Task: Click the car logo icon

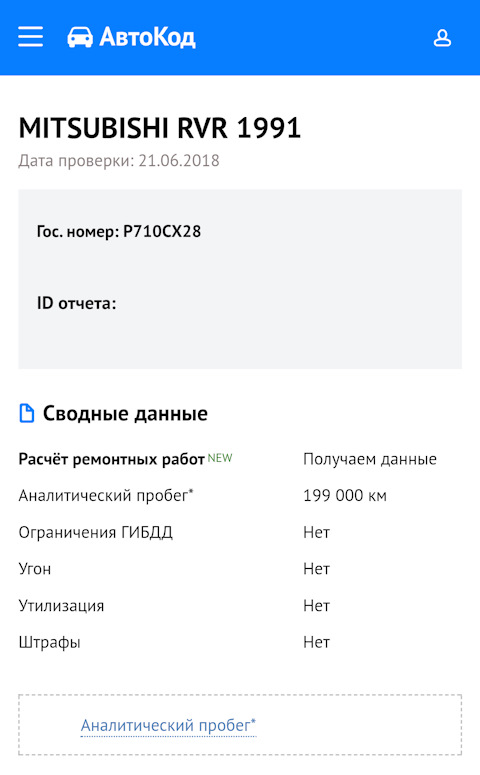Action: pyautogui.click(x=80, y=37)
